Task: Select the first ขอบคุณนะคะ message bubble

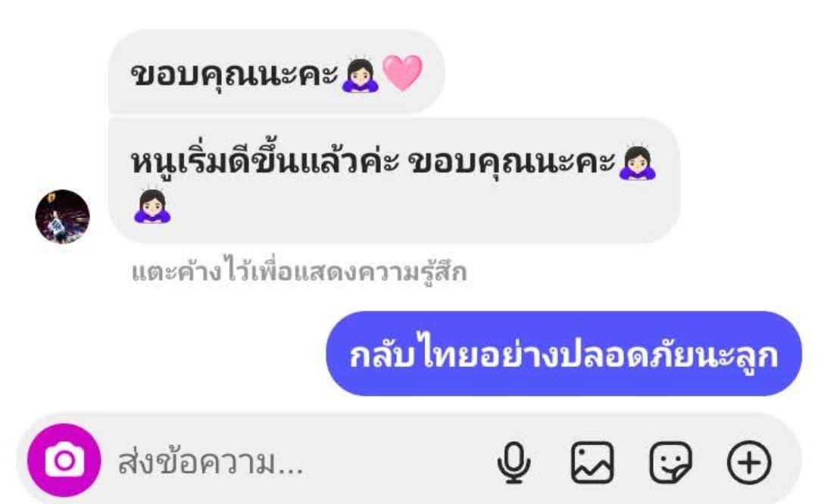Action: pos(276,72)
